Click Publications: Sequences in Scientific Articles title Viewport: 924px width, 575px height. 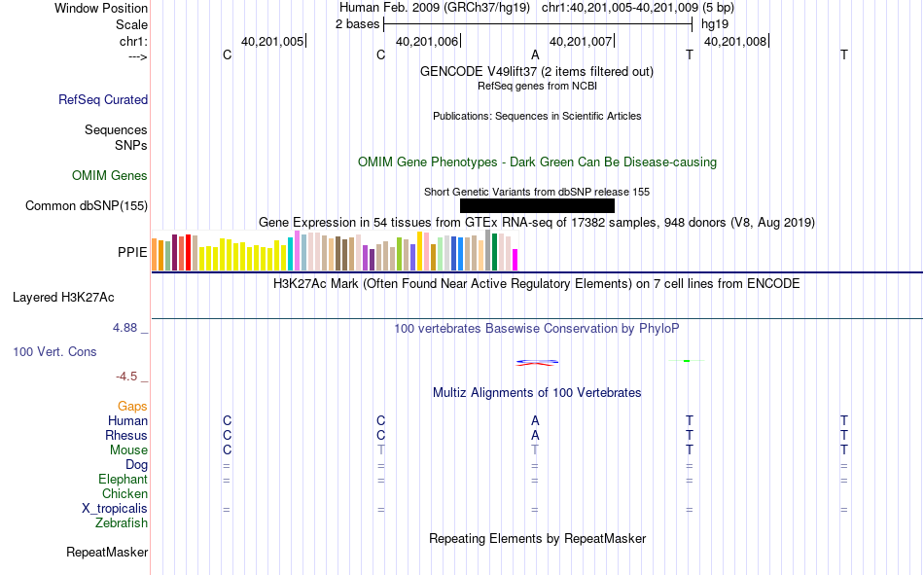537,116
